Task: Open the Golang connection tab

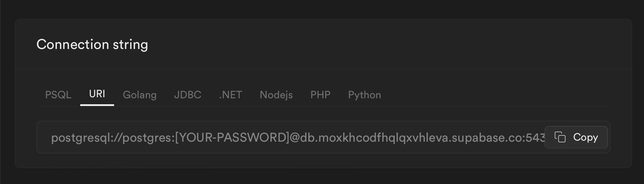Action: [x=140, y=95]
